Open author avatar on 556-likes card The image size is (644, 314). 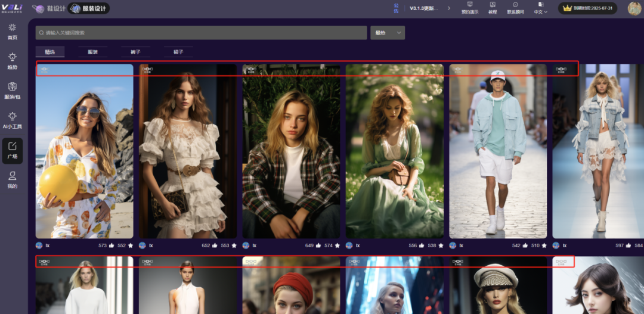coord(349,245)
